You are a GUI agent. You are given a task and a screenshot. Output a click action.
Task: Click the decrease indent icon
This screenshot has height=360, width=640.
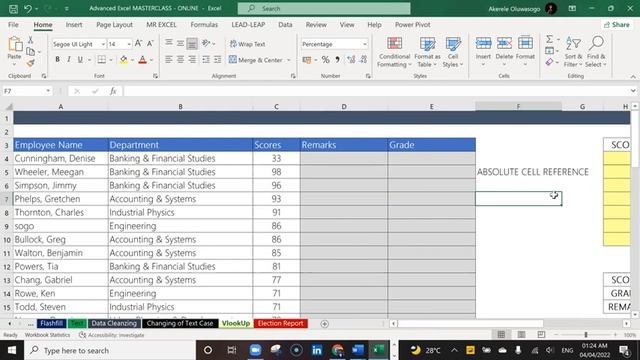[x=206, y=60]
